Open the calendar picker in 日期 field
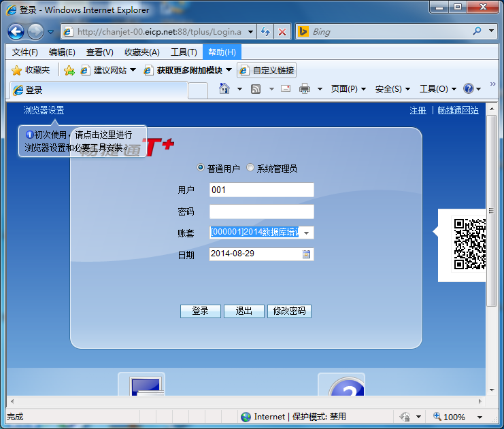 click(x=306, y=254)
